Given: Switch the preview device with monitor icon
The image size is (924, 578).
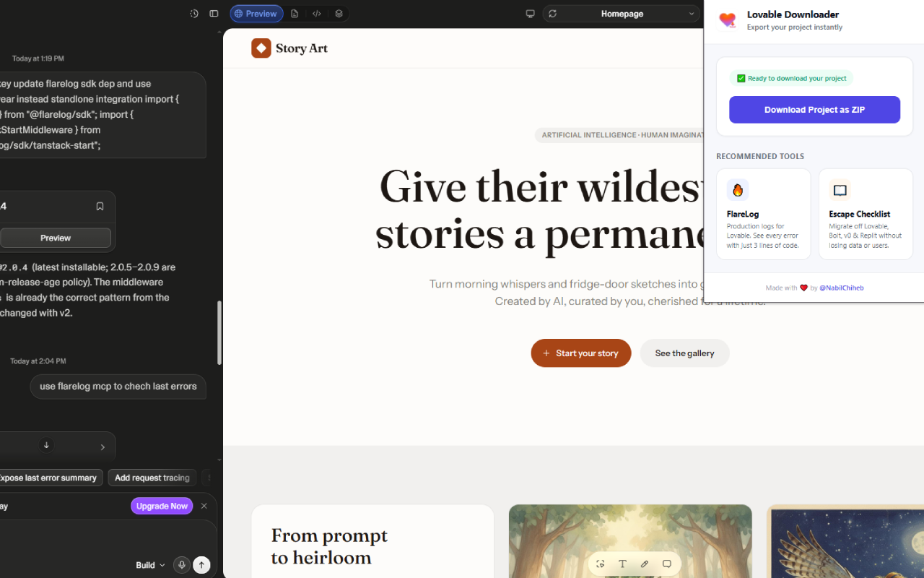Looking at the screenshot, I should pos(531,14).
